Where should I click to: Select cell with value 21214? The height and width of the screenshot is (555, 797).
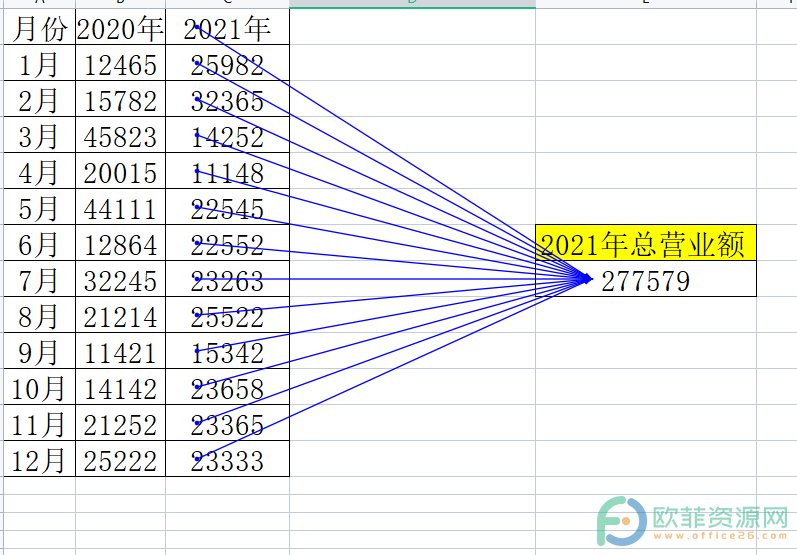click(x=120, y=315)
